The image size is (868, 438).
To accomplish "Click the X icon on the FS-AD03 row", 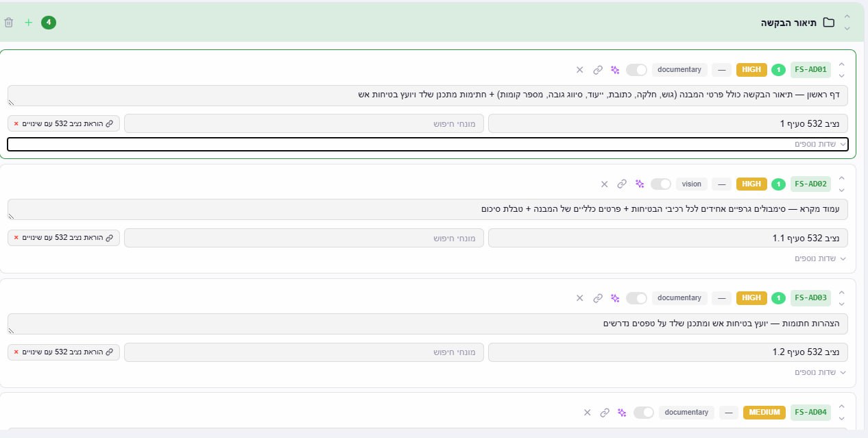I will pos(579,298).
